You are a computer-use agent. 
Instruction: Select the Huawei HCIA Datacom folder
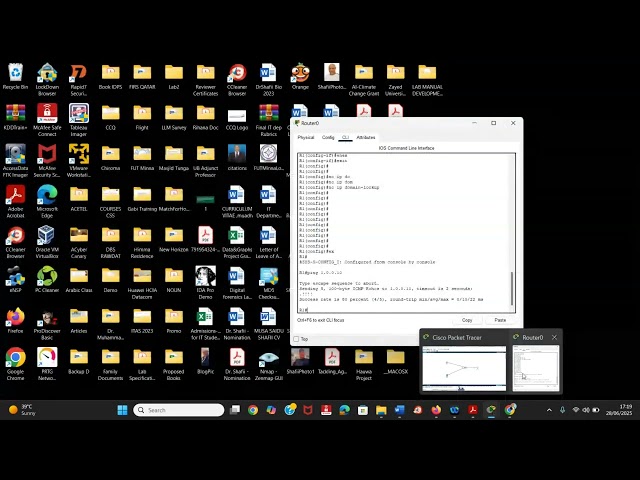pyautogui.click(x=142, y=283)
